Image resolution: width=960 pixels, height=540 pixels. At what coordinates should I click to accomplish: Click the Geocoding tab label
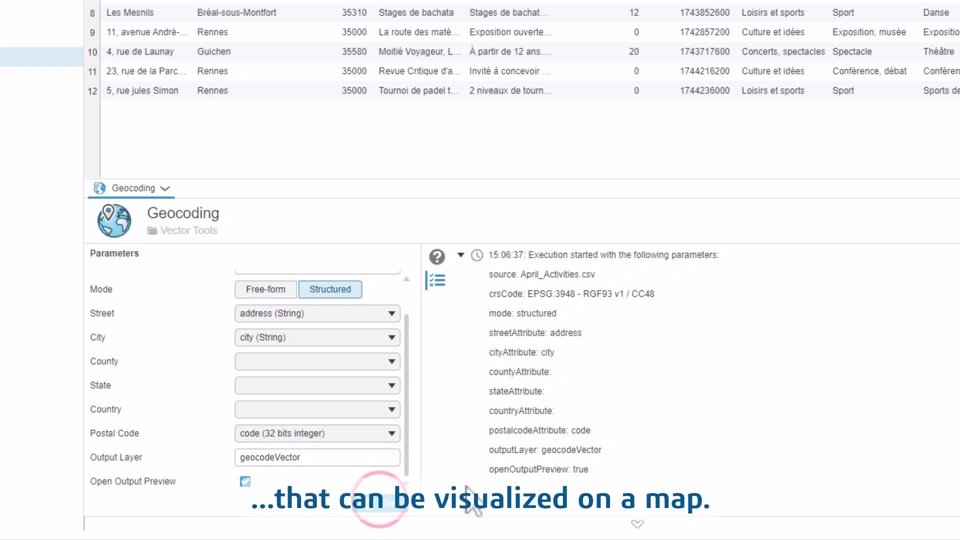pyautogui.click(x=133, y=188)
